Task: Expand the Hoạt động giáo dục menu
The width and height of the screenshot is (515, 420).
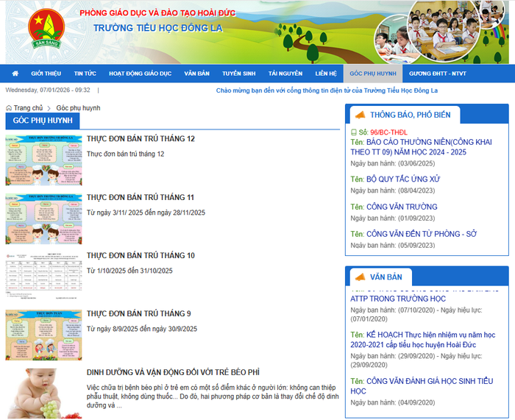Action: click(x=140, y=74)
